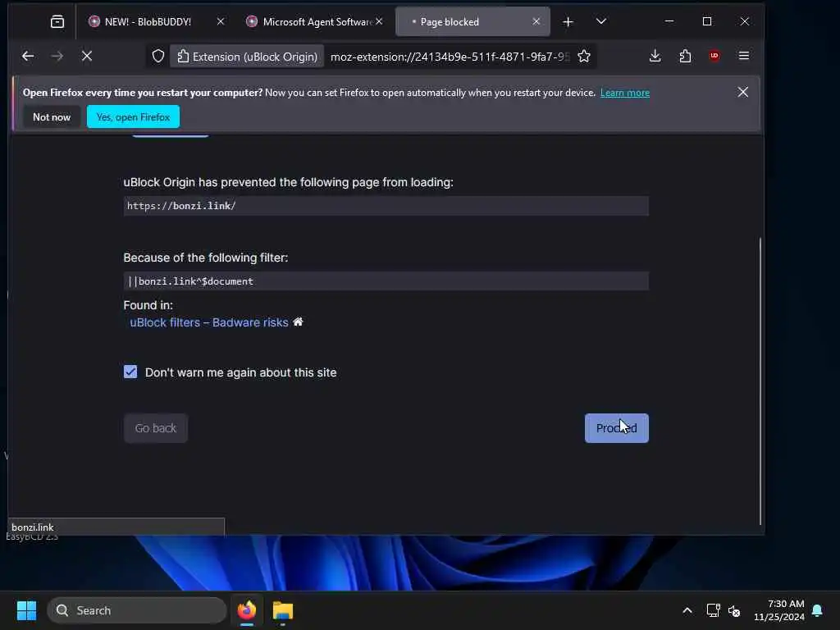Click the blocked URL https://bonzi.link/ field
840x630 pixels.
pos(386,206)
